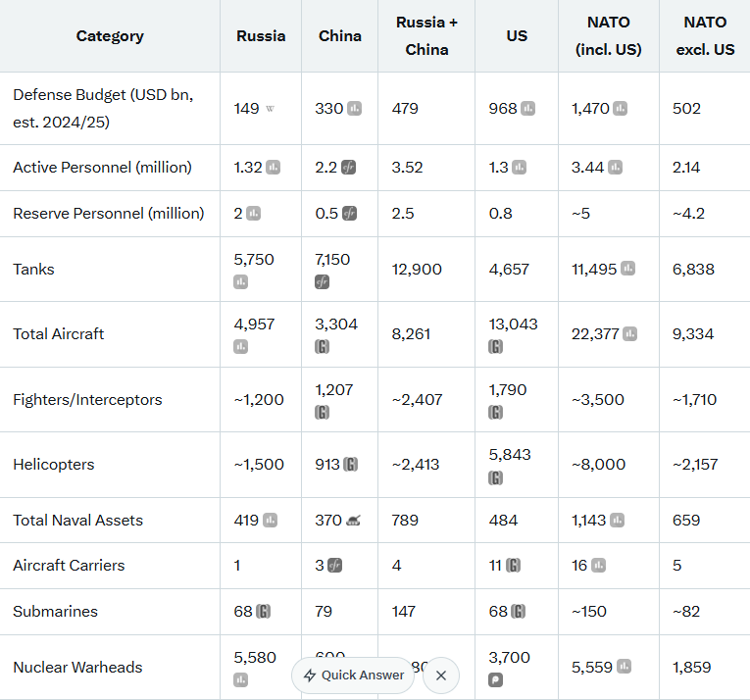Click citation icon next to China's 913 helicopters
The width and height of the screenshot is (750, 700).
(350, 465)
